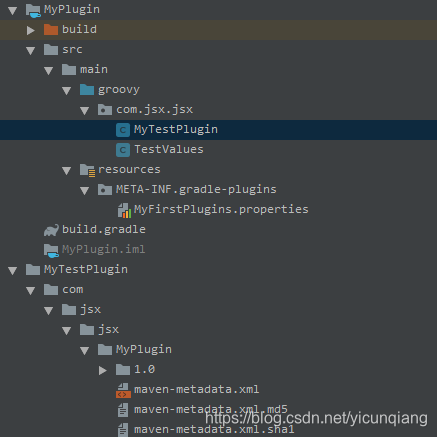Click the maven-metadata.xml.sha1 file icon

[123, 430]
